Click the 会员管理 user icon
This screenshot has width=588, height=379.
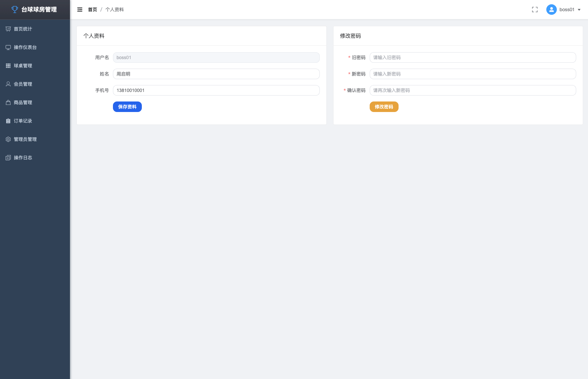click(x=8, y=84)
